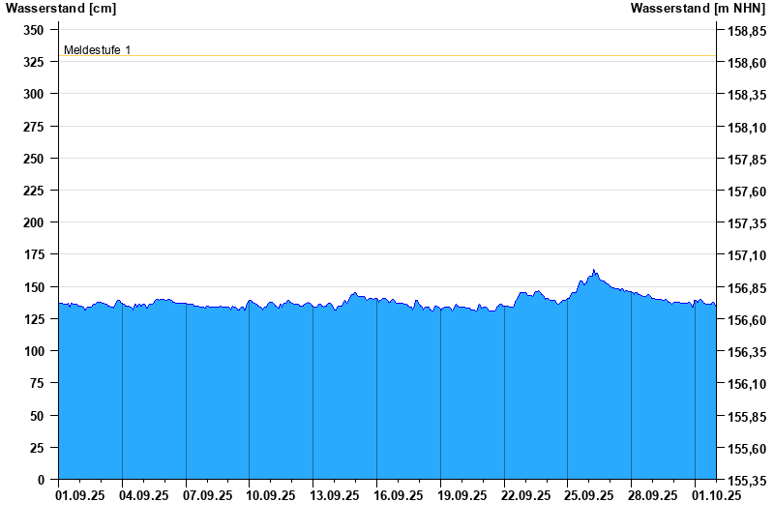774x532 pixels.
Task: Pick the date label 13.09.25
Action: pyautogui.click(x=335, y=495)
